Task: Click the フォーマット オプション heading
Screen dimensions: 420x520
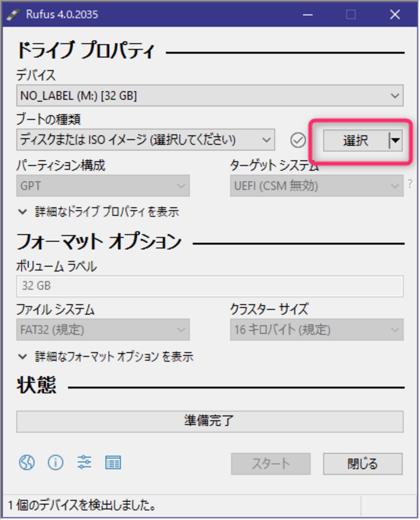Action: (x=99, y=241)
